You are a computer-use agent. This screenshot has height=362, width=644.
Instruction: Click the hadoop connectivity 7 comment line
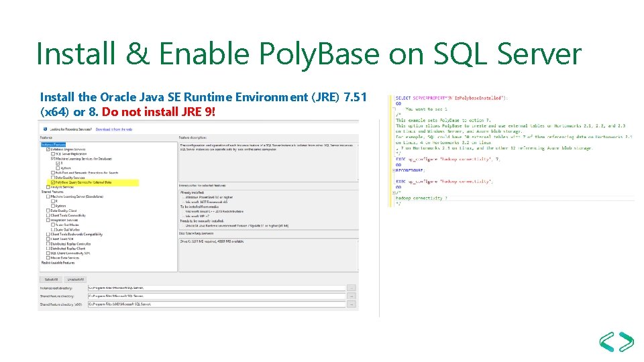click(421, 198)
